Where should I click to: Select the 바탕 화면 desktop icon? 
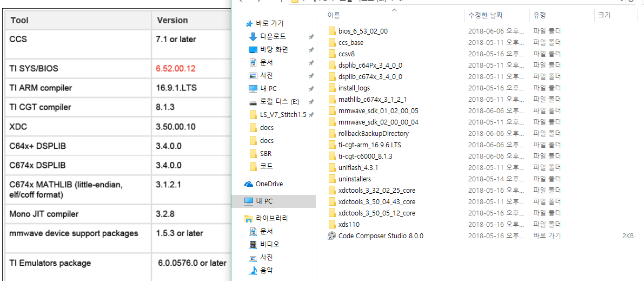pos(253,50)
